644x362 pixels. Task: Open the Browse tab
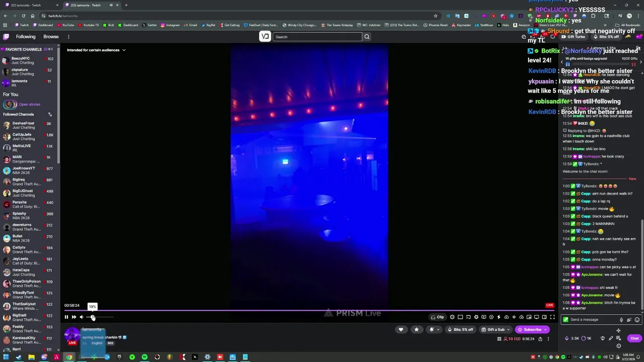pos(51,37)
